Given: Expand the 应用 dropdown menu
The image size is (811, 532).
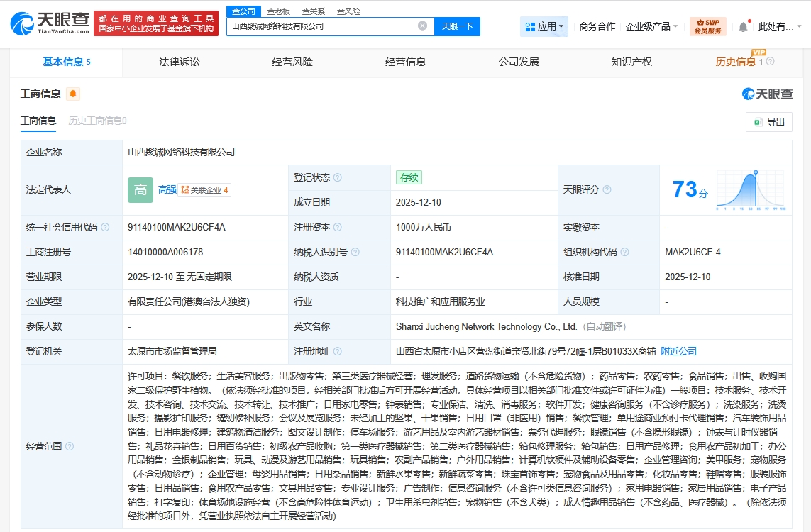Looking at the screenshot, I should (x=544, y=27).
